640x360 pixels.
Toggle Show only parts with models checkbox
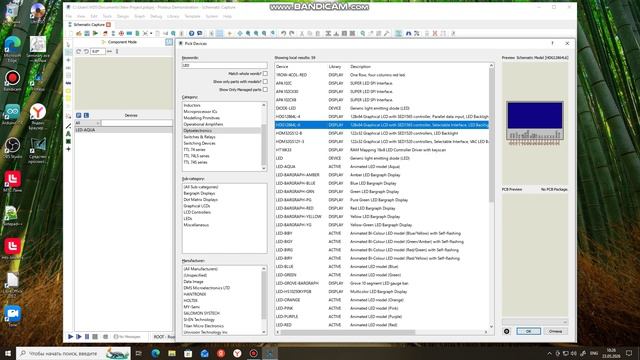pos(265,82)
